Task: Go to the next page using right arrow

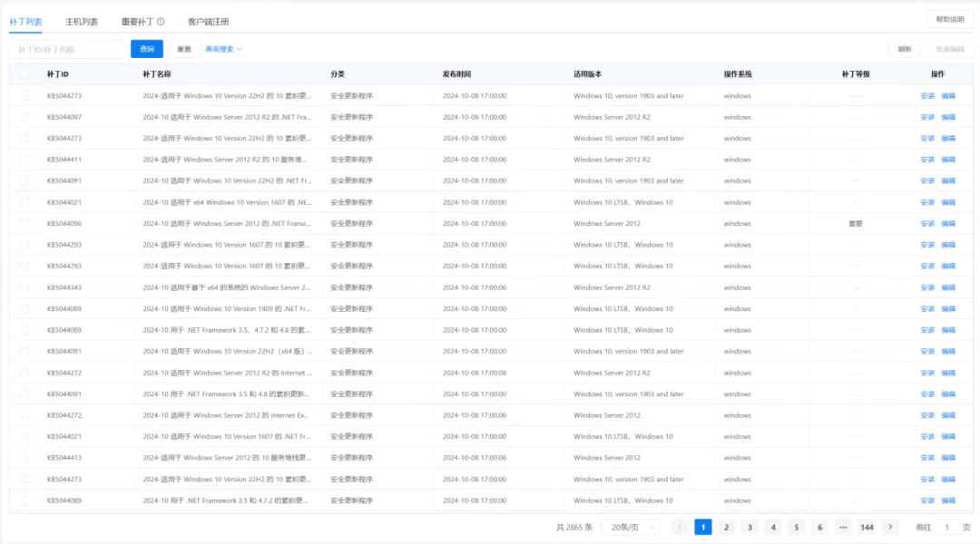Action: click(890, 527)
